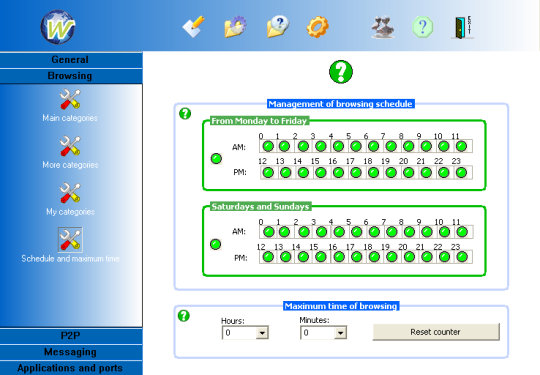Click the globe W logo icon
Viewport: 540px width, 375px height.
click(58, 27)
